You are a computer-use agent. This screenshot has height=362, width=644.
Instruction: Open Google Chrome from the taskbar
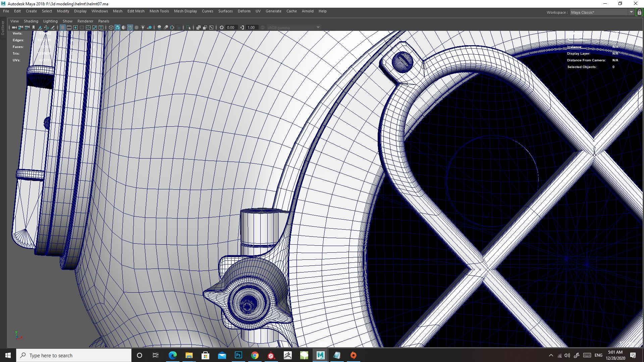point(255,355)
